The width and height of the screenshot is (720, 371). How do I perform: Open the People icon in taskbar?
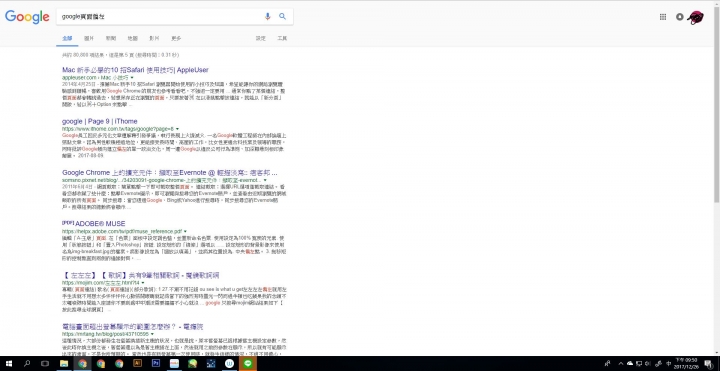pos(608,364)
